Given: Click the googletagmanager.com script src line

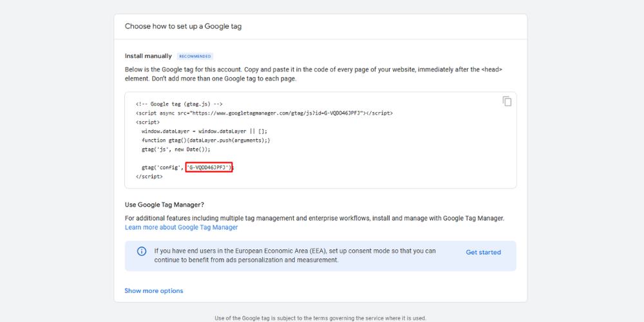Looking at the screenshot, I should [x=264, y=113].
